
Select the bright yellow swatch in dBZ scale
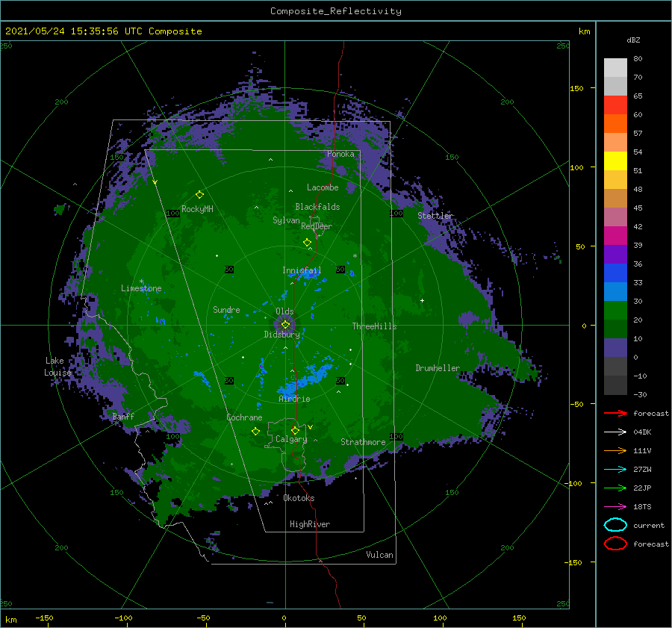[615, 161]
